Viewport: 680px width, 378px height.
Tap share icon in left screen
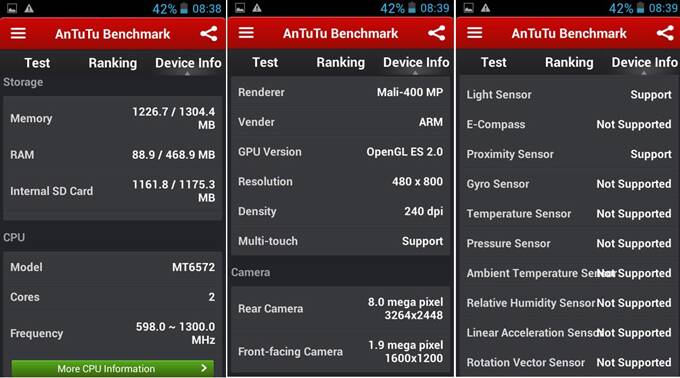click(x=209, y=33)
